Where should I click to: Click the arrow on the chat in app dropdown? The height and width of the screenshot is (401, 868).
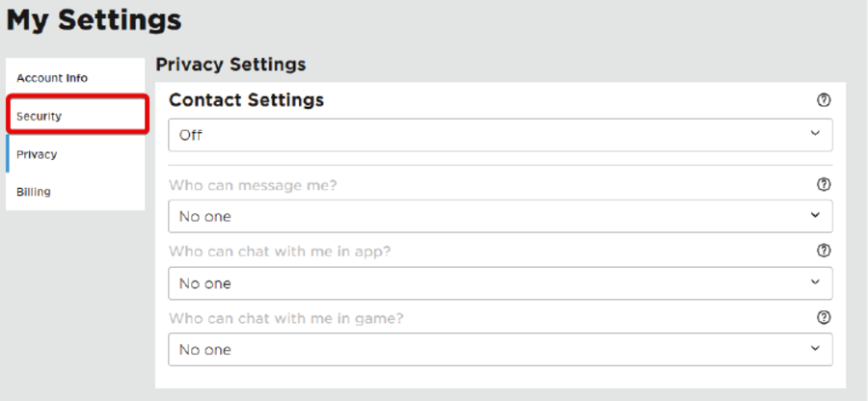(815, 282)
